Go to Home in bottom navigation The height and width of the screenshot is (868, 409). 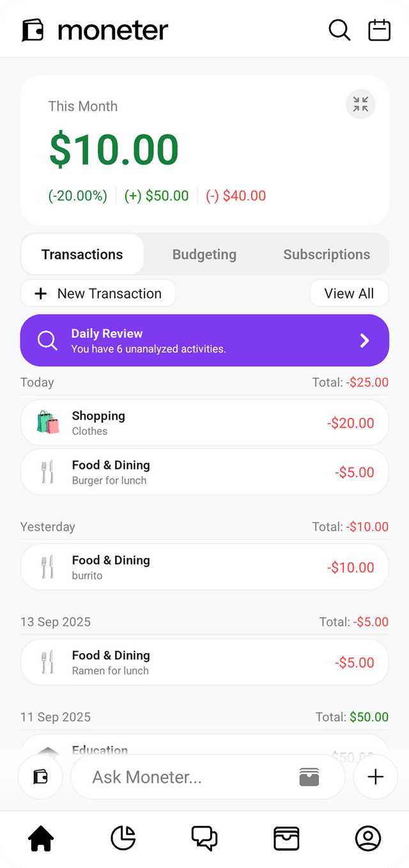pos(41,839)
